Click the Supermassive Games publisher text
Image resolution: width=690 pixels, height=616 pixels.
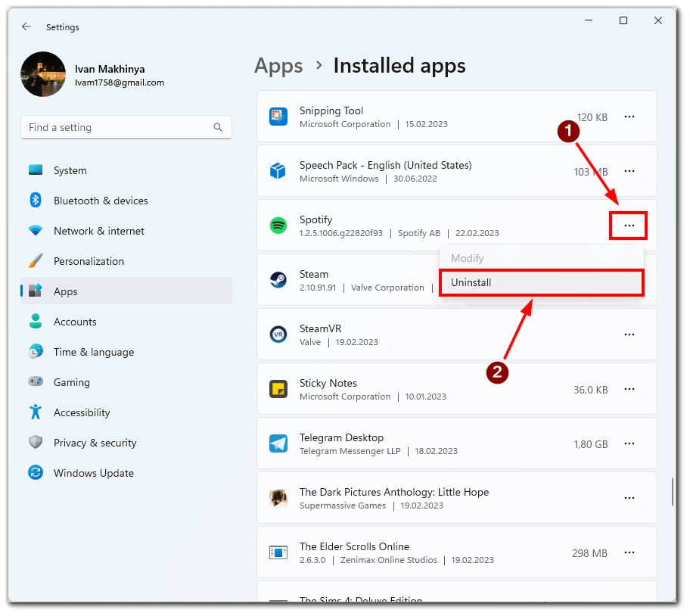pyautogui.click(x=343, y=506)
